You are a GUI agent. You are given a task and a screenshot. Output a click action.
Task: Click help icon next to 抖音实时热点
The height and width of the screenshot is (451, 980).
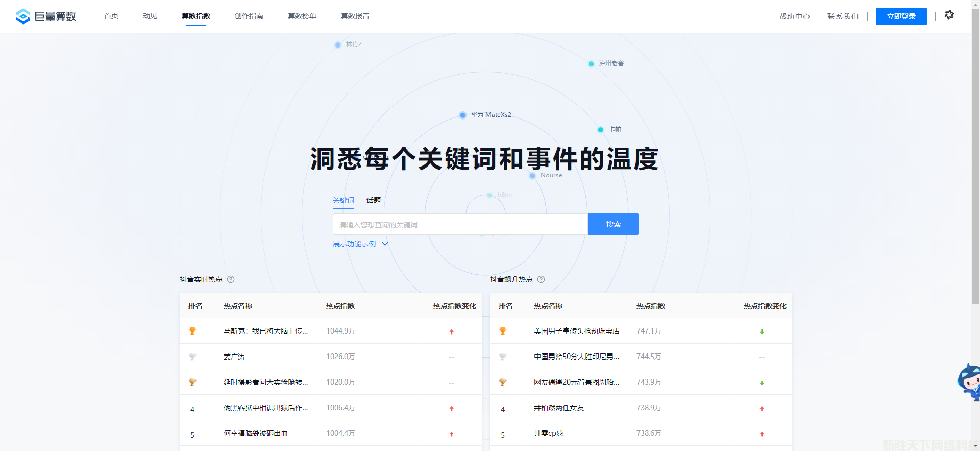point(231,279)
